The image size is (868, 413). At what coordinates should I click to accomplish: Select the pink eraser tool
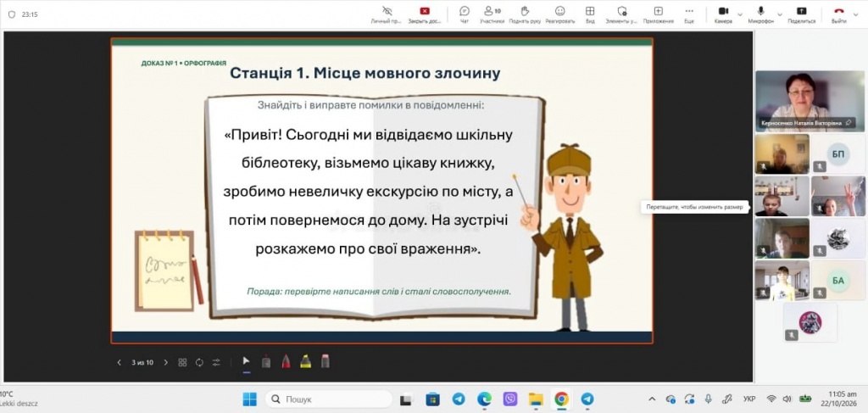[x=325, y=361]
